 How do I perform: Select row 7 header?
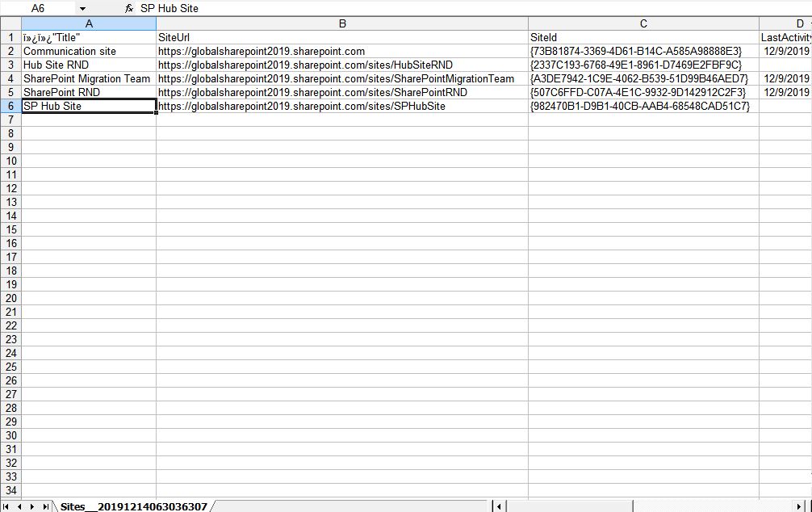pos(10,120)
